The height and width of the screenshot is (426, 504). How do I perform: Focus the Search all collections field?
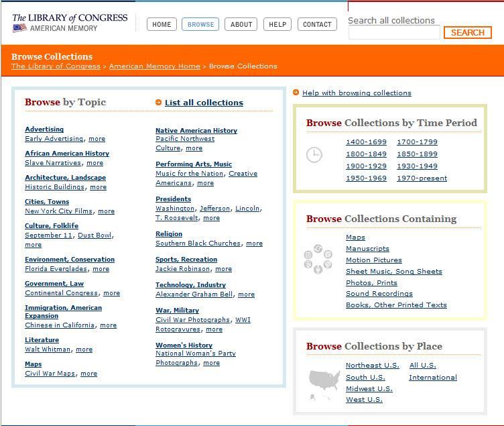click(394, 33)
